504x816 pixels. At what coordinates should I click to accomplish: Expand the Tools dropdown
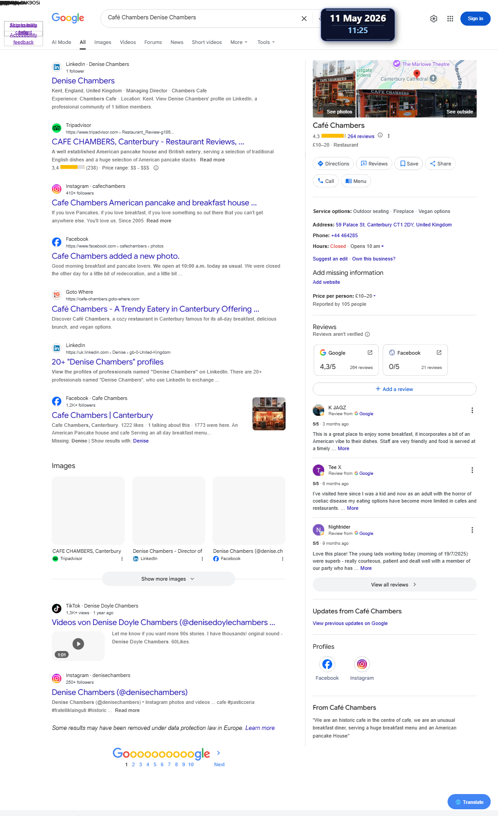click(266, 42)
